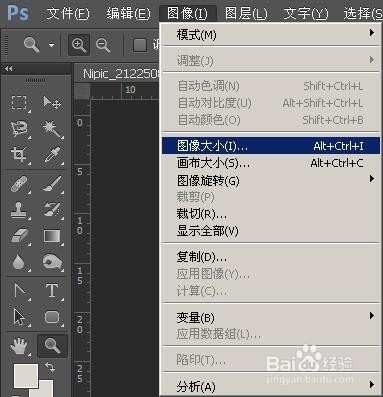Image resolution: width=383 pixels, height=397 pixels.
Task: Toggle the options bar checkbox
Action: click(x=140, y=45)
